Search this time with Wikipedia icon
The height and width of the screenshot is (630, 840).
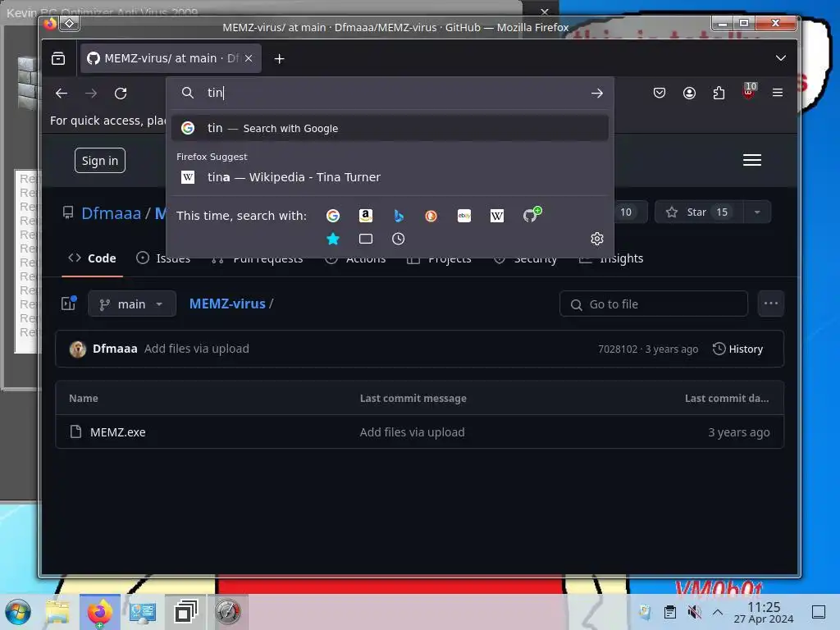pyautogui.click(x=496, y=216)
